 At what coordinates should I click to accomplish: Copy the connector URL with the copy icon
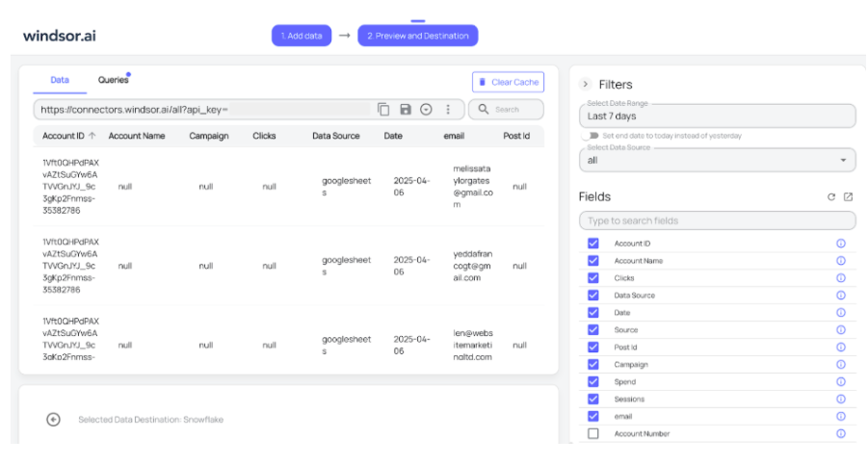pos(383,110)
